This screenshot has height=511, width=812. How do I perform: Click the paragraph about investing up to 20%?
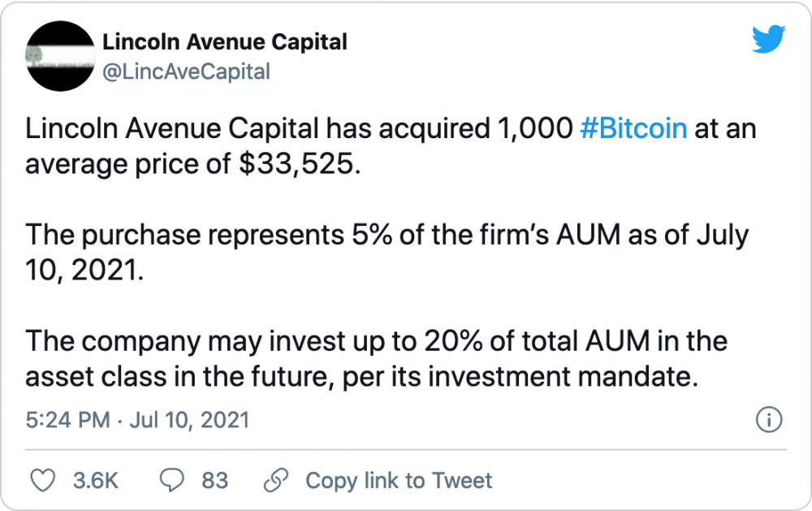(x=377, y=358)
